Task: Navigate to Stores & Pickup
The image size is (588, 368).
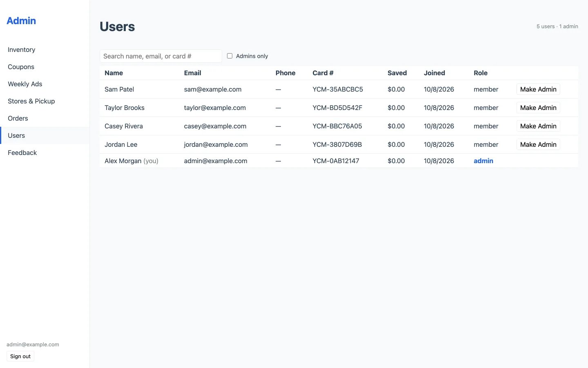Action: (45, 101)
